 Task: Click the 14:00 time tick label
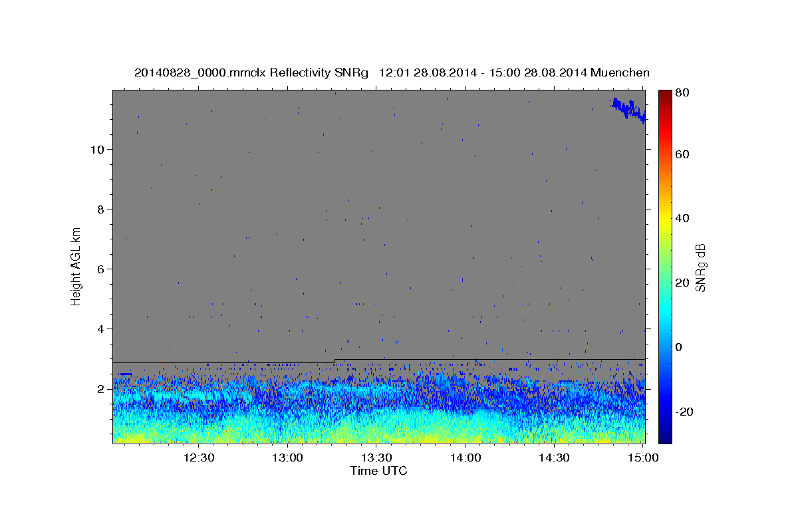coord(465,458)
